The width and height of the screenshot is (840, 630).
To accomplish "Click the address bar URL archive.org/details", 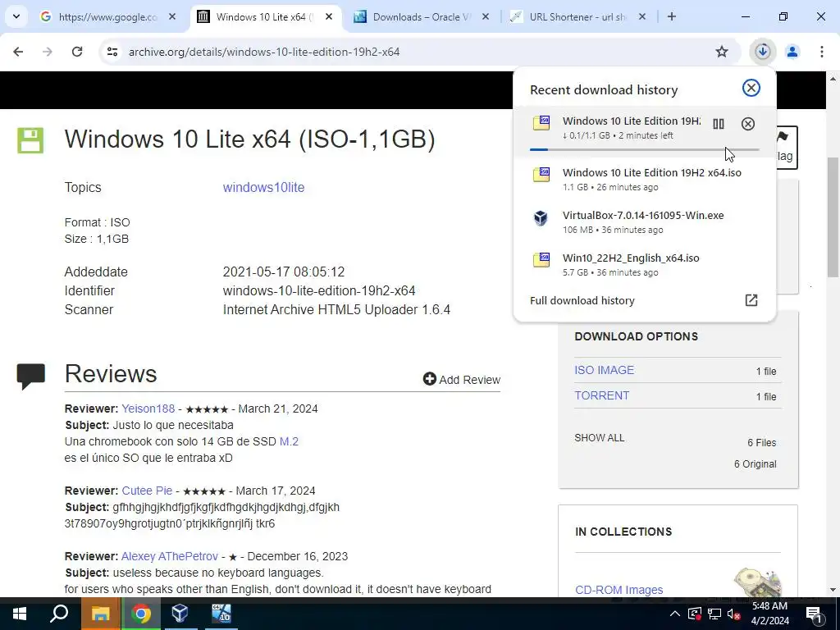I will click(264, 52).
